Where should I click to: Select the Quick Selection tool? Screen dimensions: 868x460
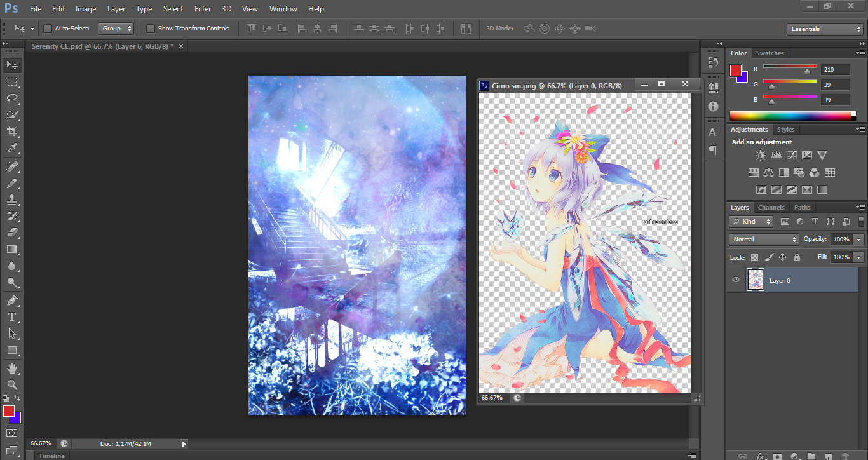pos(12,115)
